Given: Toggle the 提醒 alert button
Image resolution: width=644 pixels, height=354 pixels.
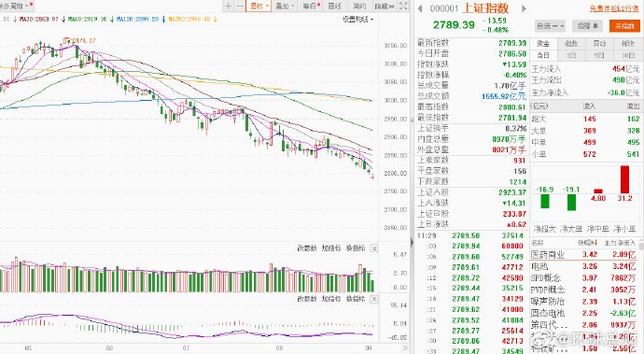Looking at the screenshot, I should tap(587, 25).
